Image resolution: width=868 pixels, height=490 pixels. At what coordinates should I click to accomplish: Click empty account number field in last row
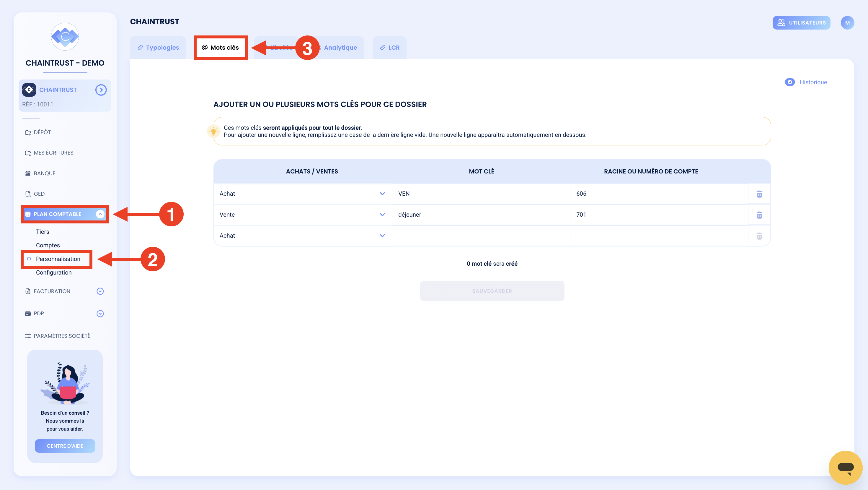[659, 235]
